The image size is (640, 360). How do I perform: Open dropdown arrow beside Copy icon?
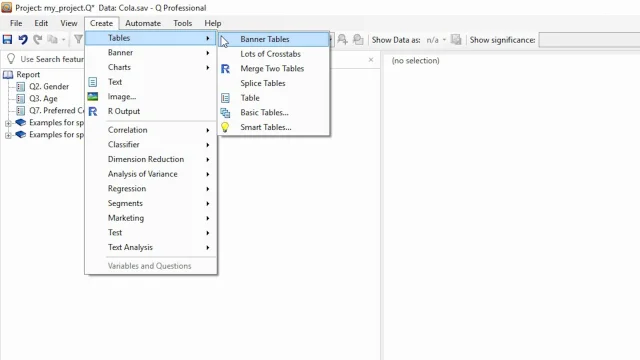[63, 40]
